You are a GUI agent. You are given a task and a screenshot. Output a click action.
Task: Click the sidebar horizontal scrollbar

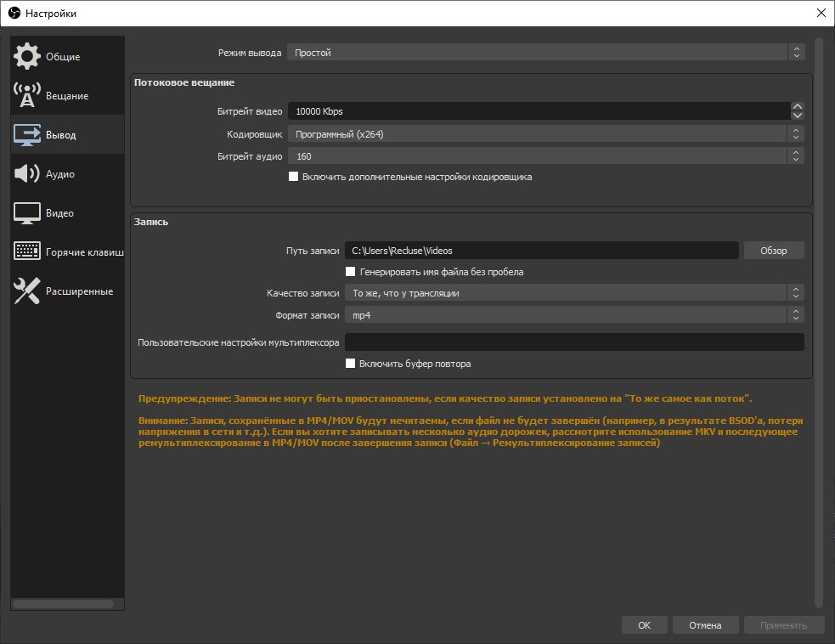point(63,604)
